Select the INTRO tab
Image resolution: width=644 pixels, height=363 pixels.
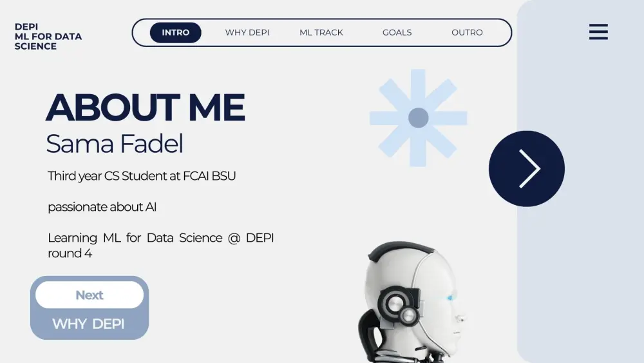[x=175, y=32]
